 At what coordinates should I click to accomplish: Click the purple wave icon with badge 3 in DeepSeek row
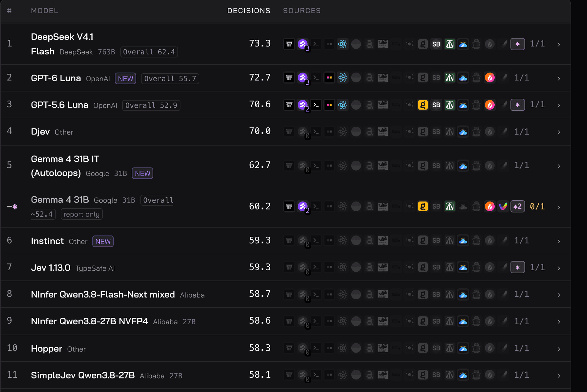[x=303, y=44]
